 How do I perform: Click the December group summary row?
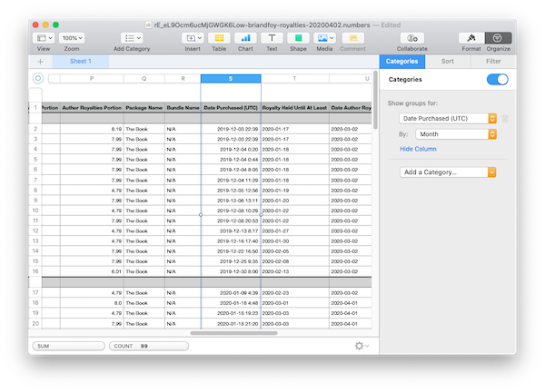(206, 118)
